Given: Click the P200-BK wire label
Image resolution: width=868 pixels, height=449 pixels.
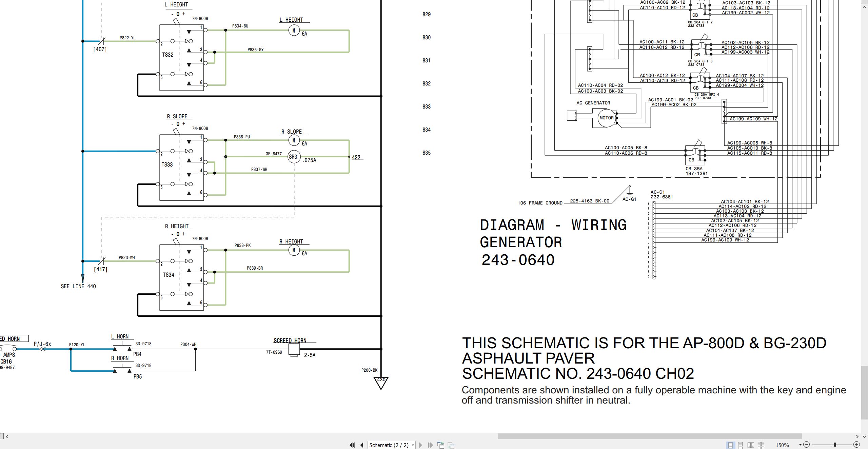Looking at the screenshot, I should [369, 370].
